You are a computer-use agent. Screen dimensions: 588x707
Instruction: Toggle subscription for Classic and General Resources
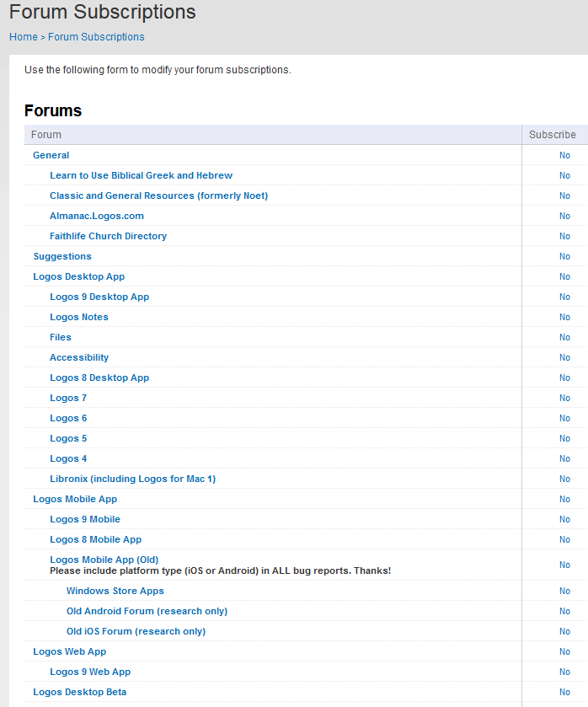(564, 195)
